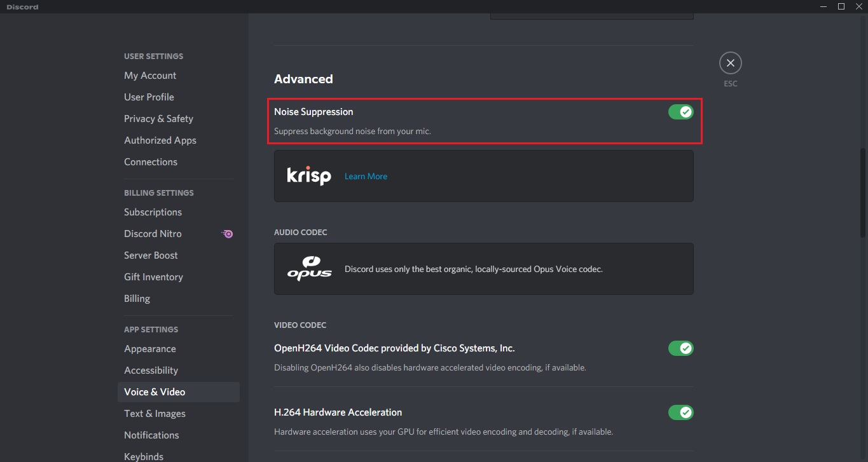Viewport: 868px width, 462px height.
Task: Minimize the Discord window
Action: (824, 6)
